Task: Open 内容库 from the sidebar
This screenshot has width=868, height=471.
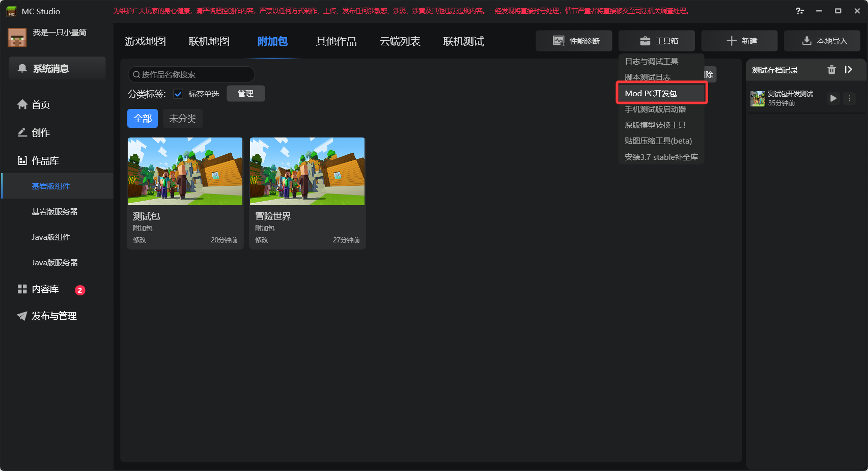Action: click(x=45, y=289)
